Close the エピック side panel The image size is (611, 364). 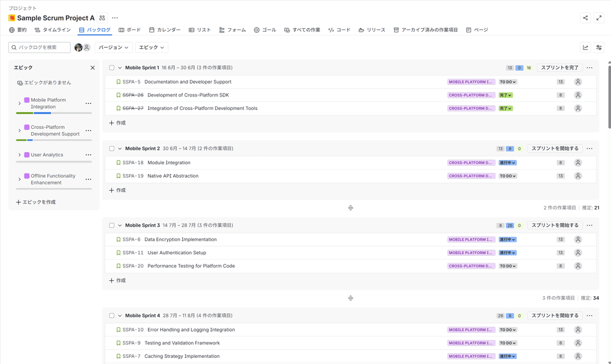pyautogui.click(x=92, y=68)
